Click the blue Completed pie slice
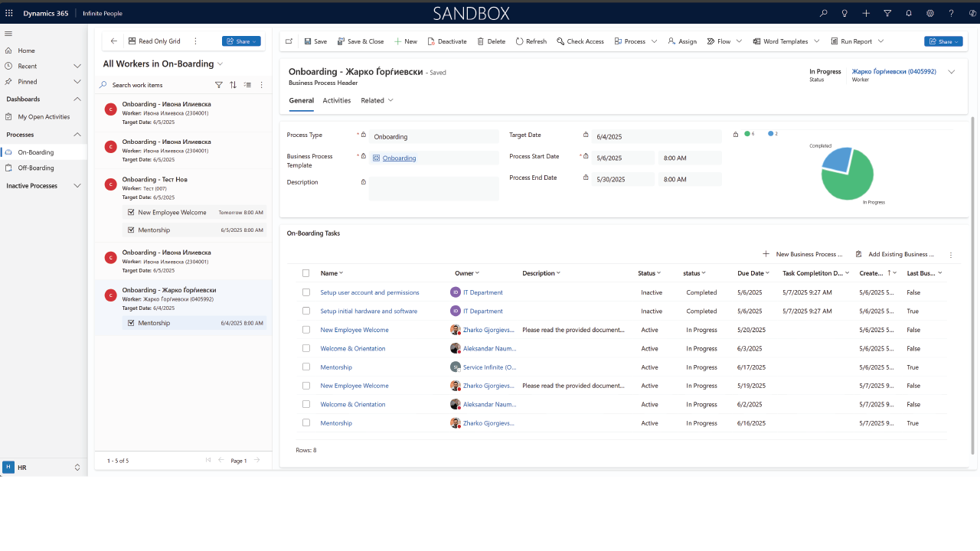 tap(838, 161)
